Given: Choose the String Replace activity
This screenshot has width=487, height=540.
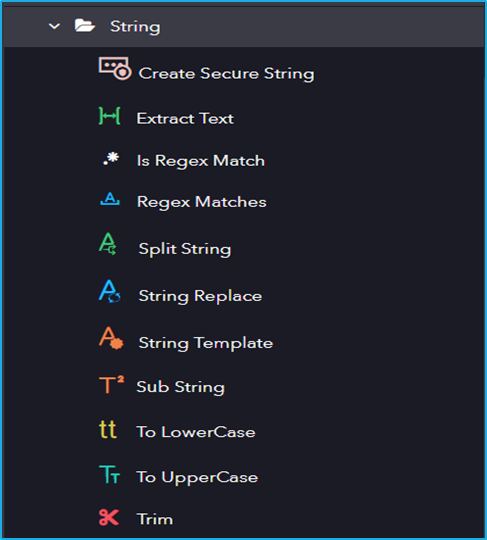Looking at the screenshot, I should click(x=200, y=296).
